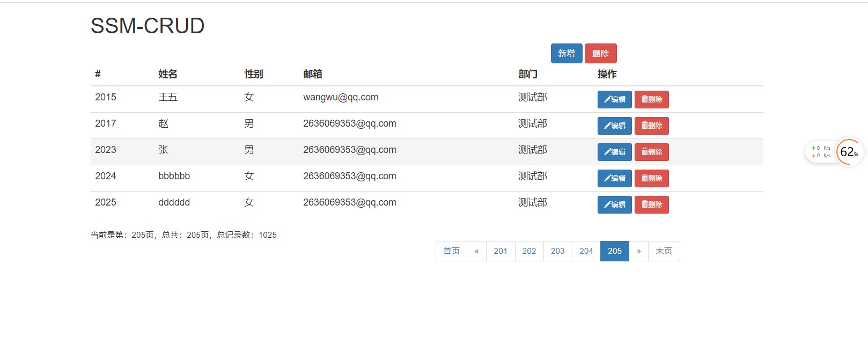This screenshot has height=344, width=868.
Task: Click ID cell 2024
Action: [x=106, y=176]
